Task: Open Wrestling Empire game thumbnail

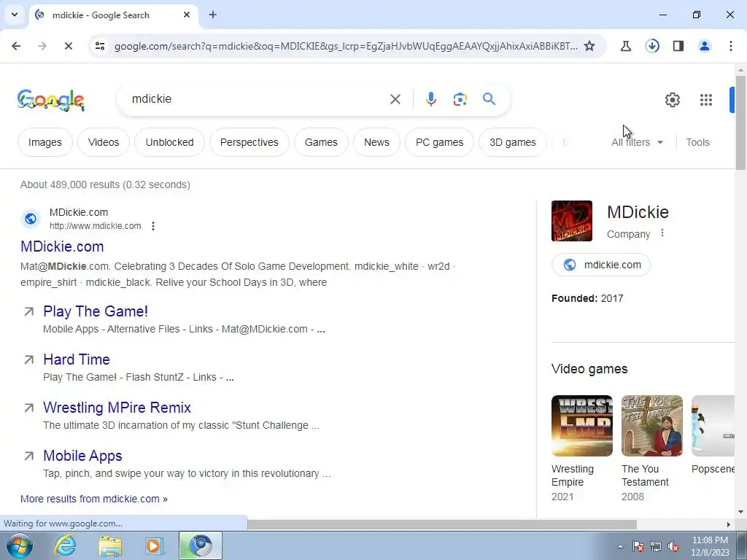Action: pyautogui.click(x=581, y=426)
